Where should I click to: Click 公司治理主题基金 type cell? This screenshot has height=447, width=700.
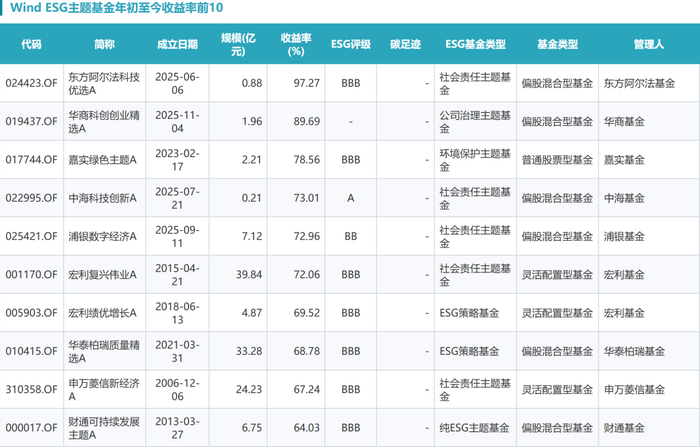(x=475, y=121)
